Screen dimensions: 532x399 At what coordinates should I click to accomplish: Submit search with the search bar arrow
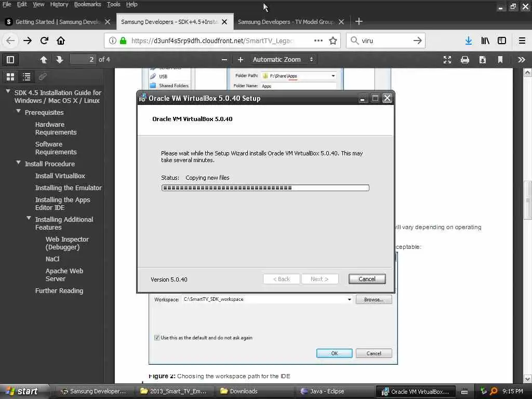pyautogui.click(x=417, y=41)
